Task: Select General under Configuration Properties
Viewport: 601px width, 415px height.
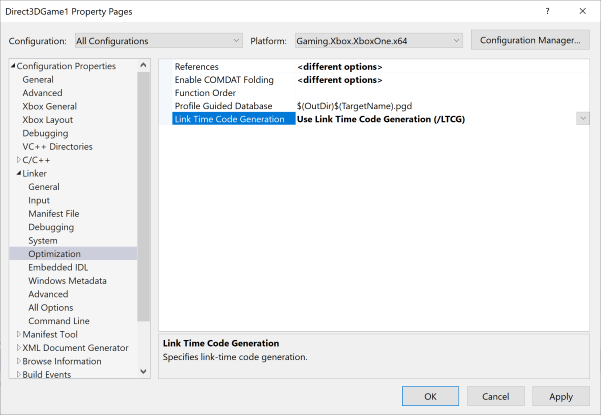Action: click(x=38, y=80)
